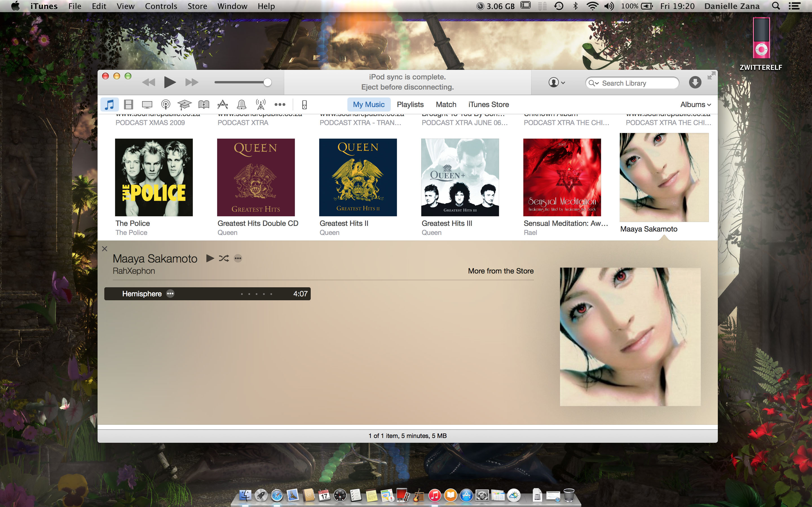Open the TV Shows library icon
Viewport: 812px width, 507px height.
pos(147,104)
